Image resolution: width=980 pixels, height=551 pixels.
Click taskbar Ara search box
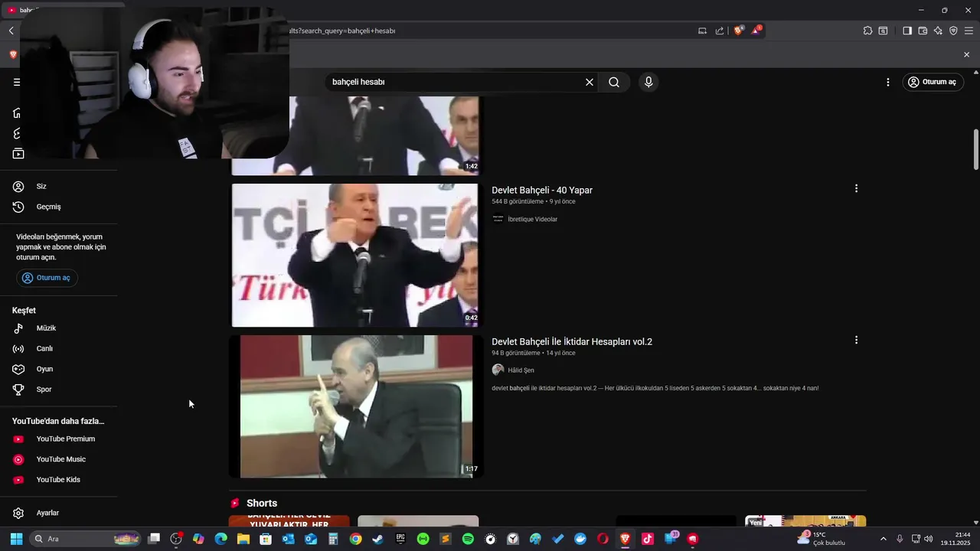84,539
